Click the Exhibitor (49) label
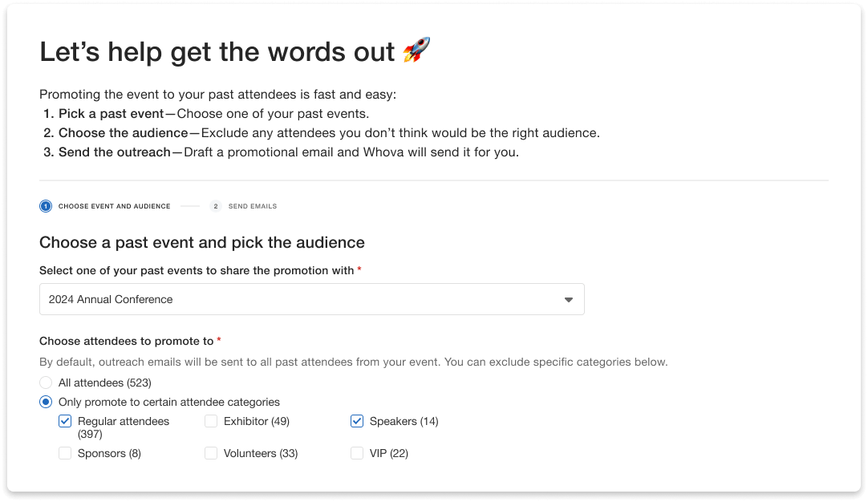 [x=257, y=421]
